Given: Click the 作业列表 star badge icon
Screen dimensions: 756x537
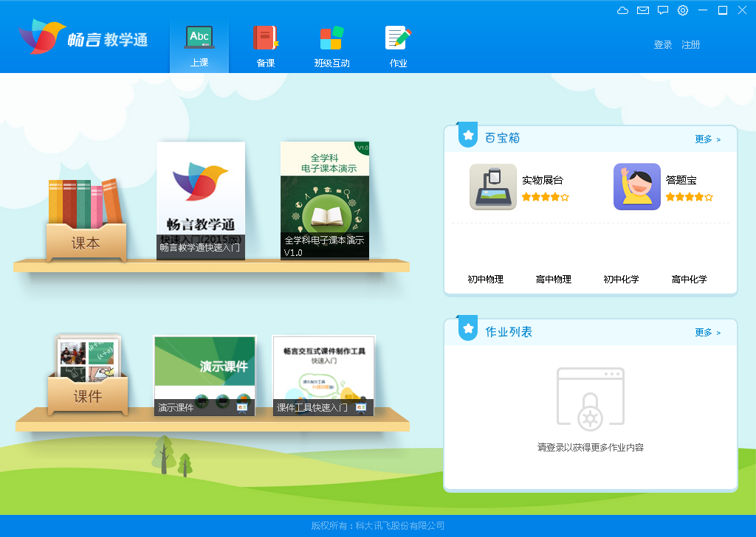Looking at the screenshot, I should click(467, 328).
